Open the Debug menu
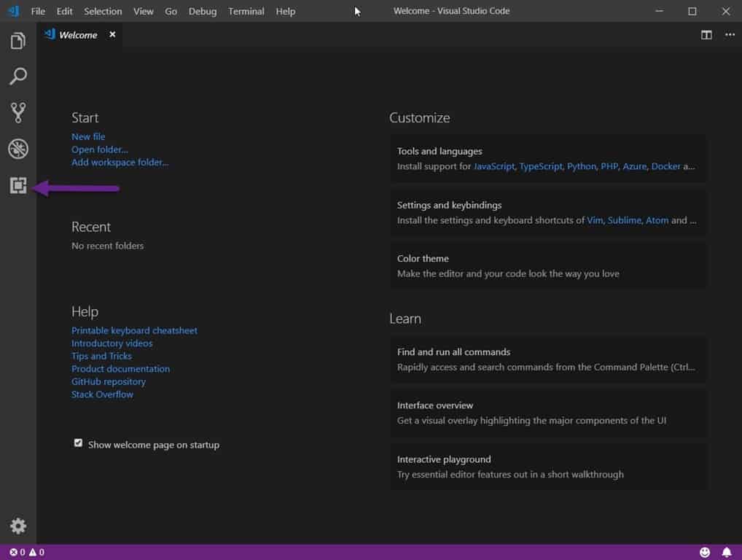The image size is (742, 560). 203,12
